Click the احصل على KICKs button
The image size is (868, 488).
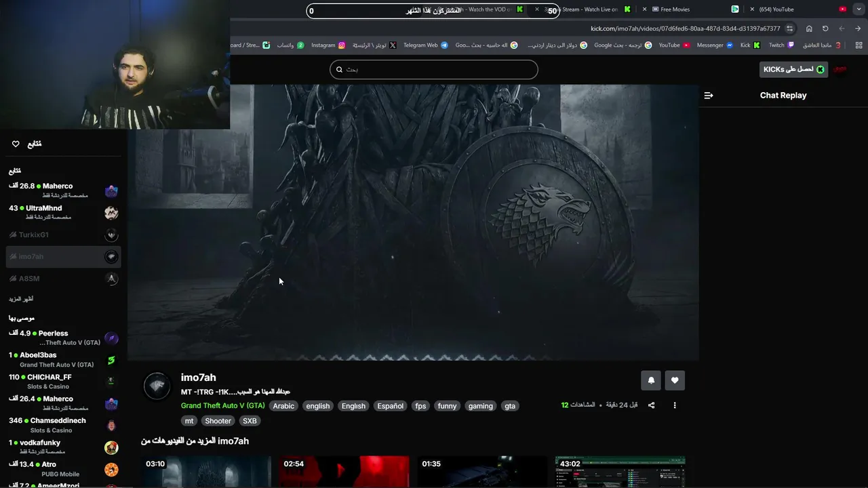tap(793, 69)
